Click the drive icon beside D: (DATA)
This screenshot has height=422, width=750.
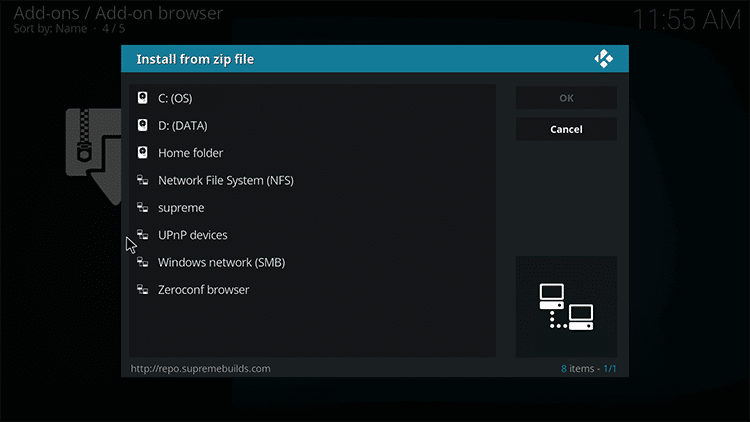[143, 125]
